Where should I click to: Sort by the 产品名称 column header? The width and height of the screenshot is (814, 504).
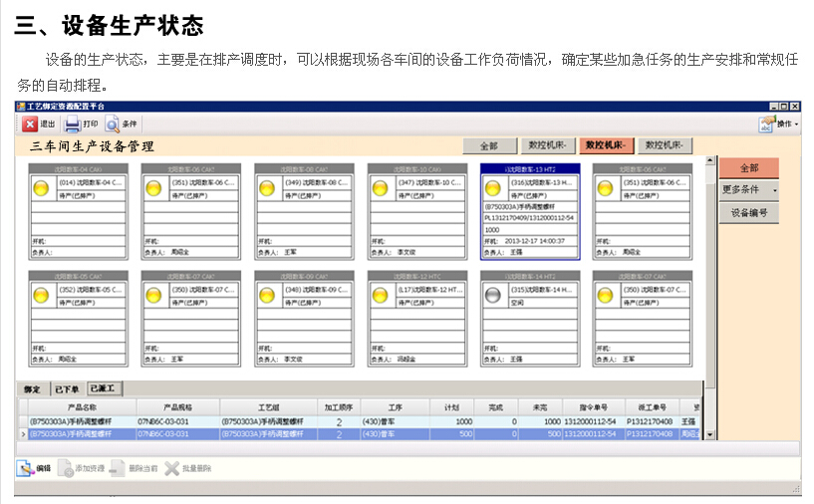click(82, 407)
